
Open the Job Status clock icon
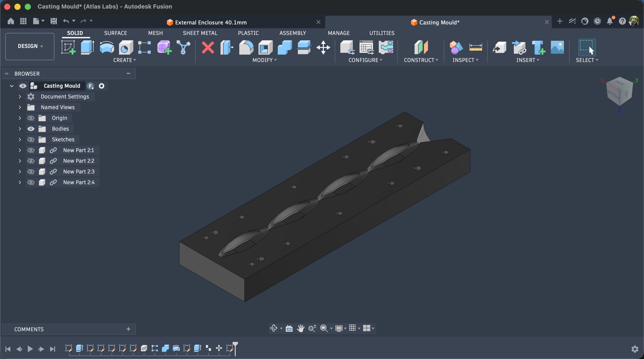pos(598,21)
